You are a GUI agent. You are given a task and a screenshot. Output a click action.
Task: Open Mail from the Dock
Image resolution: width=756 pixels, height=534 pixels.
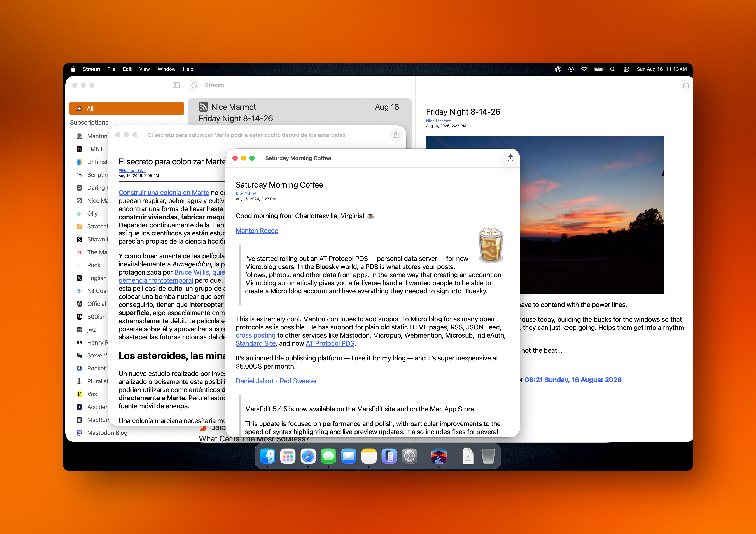click(x=349, y=456)
